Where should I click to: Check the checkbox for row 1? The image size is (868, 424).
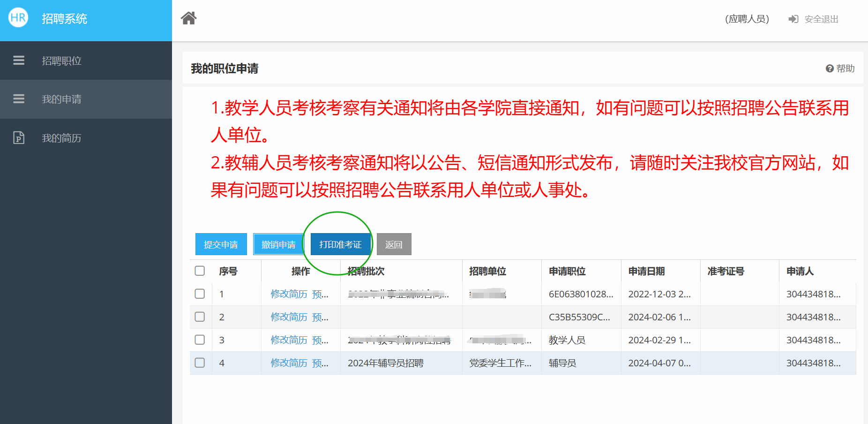click(200, 294)
